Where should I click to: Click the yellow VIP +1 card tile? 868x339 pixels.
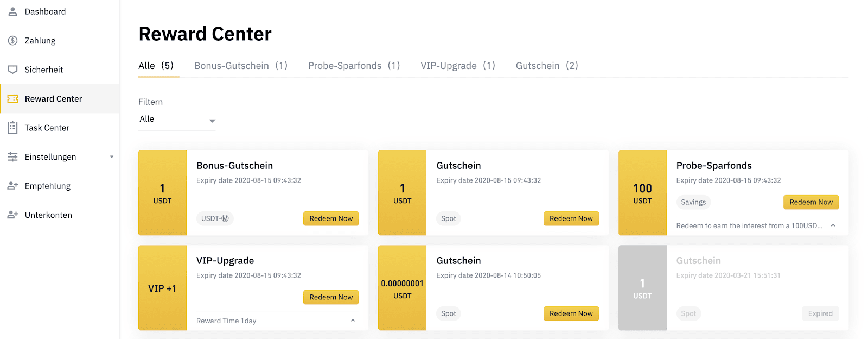tap(162, 288)
